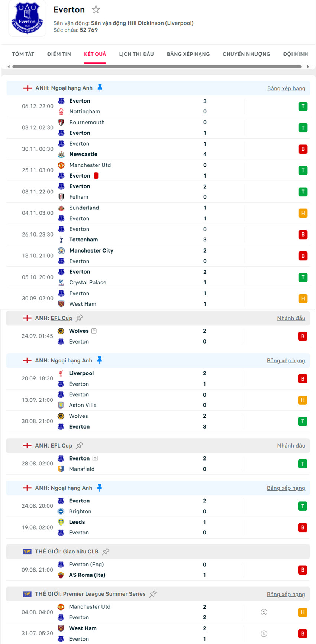
Task: Click the red card icon beside Everton
Action: click(96, 175)
